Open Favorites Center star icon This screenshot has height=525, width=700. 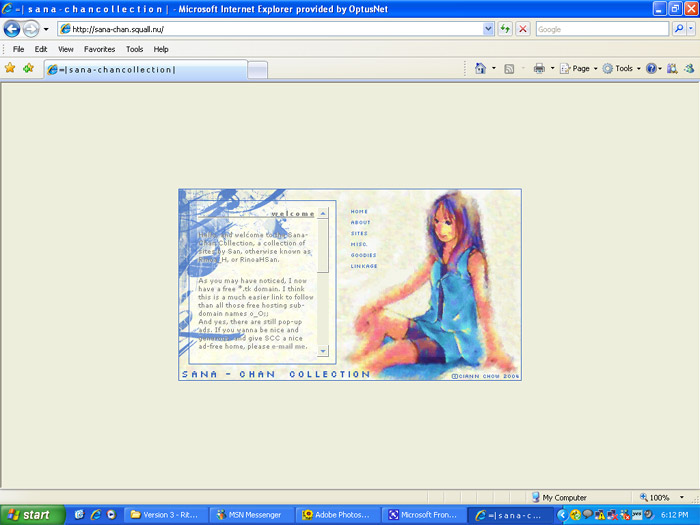point(10,68)
